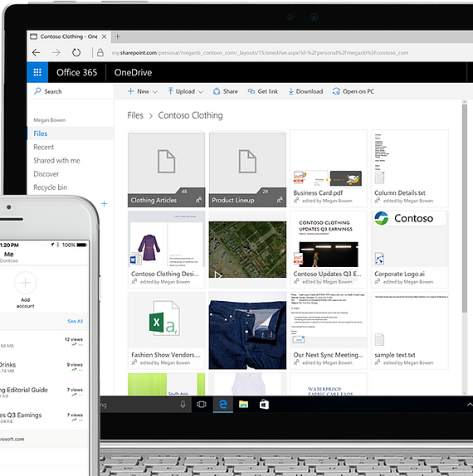Tap See All link on phone
Viewport: 473px width, 476px height.
click(x=75, y=321)
